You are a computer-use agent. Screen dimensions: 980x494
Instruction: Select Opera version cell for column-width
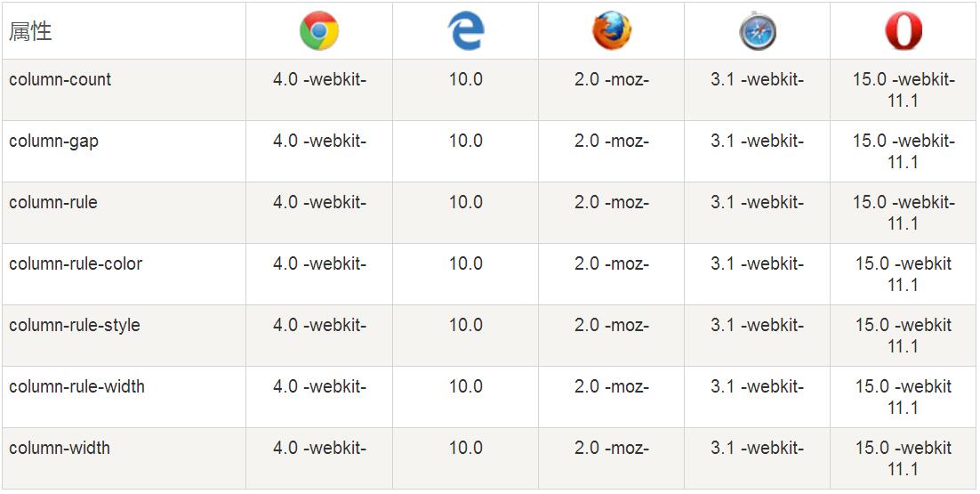[904, 458]
